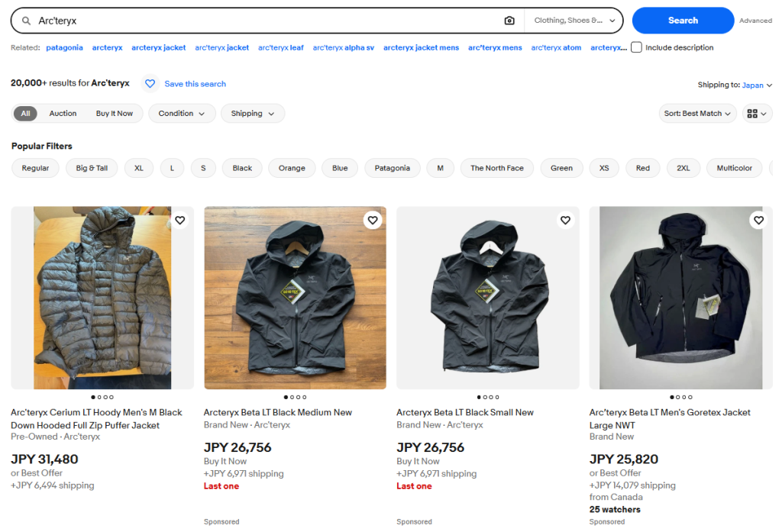Click related search arc'teryx atom
The image size is (782, 532).
click(x=556, y=47)
